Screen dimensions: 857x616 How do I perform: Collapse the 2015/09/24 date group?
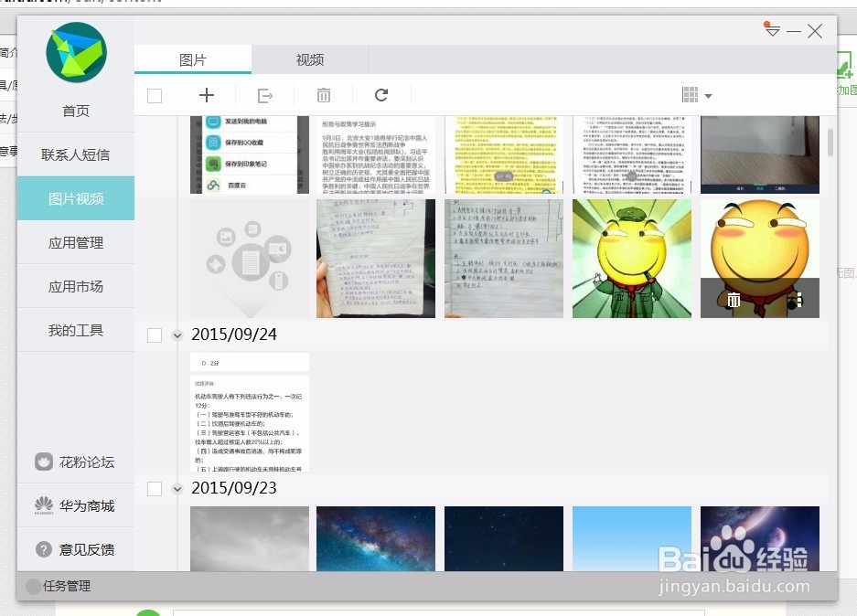[x=177, y=335]
